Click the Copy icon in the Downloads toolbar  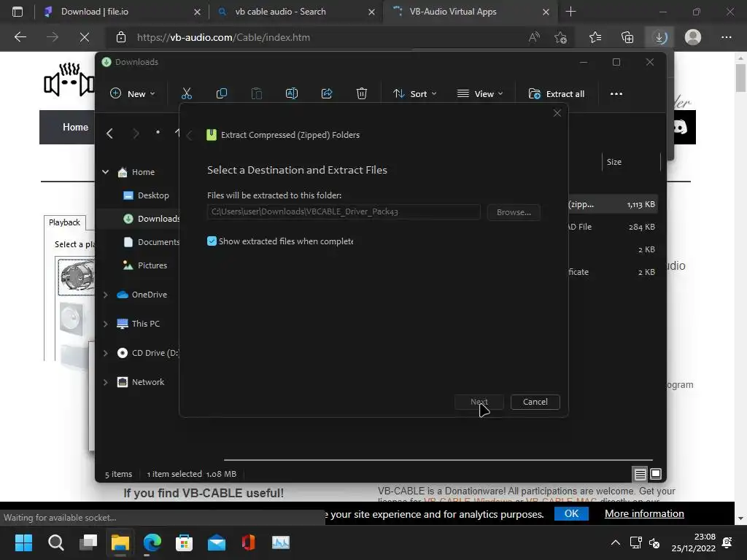(x=222, y=93)
